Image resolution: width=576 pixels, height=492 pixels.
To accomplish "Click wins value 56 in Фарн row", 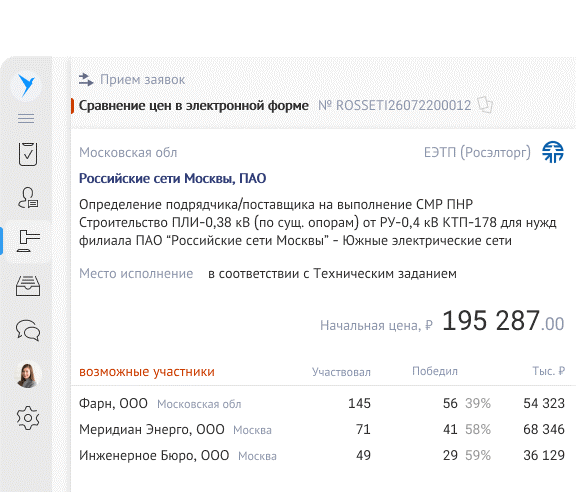I will [450, 403].
